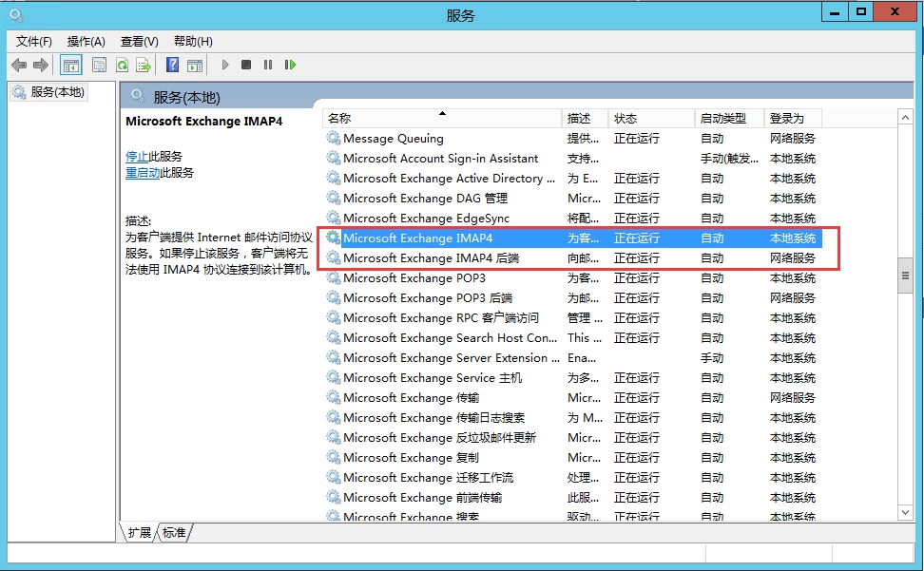Click the scrollbar down arrow
The width and height of the screenshot is (924, 571).
coord(905,512)
